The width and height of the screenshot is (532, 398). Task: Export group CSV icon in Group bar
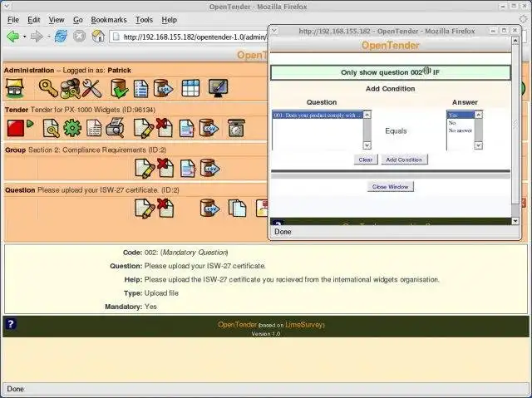click(x=209, y=168)
